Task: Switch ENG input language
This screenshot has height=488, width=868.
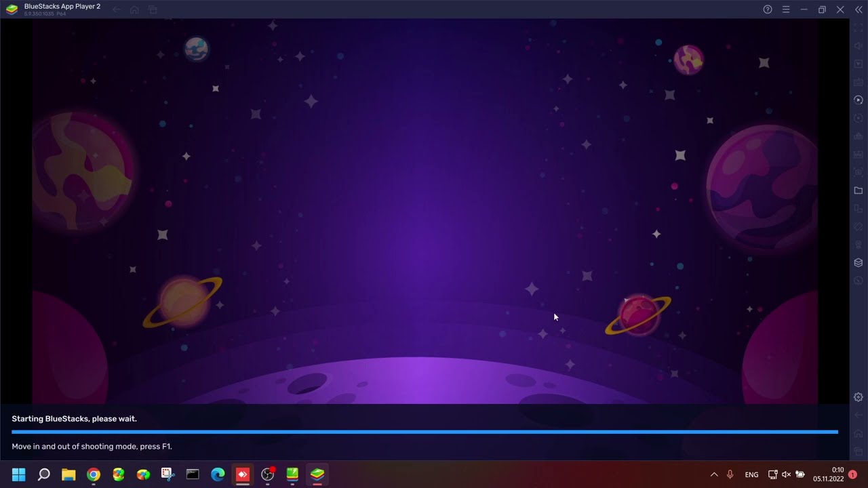Action: click(751, 475)
